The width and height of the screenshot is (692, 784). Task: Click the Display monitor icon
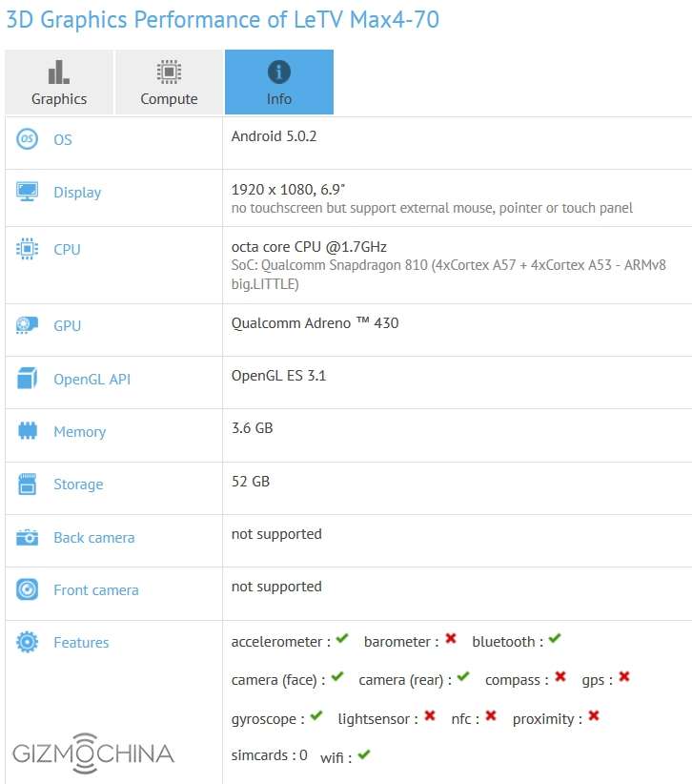27,192
